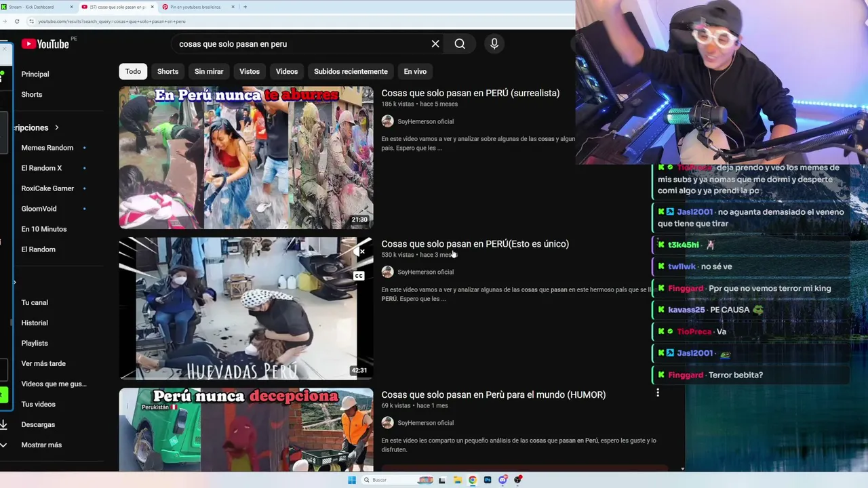Select the Shorts filter chip

click(x=167, y=71)
